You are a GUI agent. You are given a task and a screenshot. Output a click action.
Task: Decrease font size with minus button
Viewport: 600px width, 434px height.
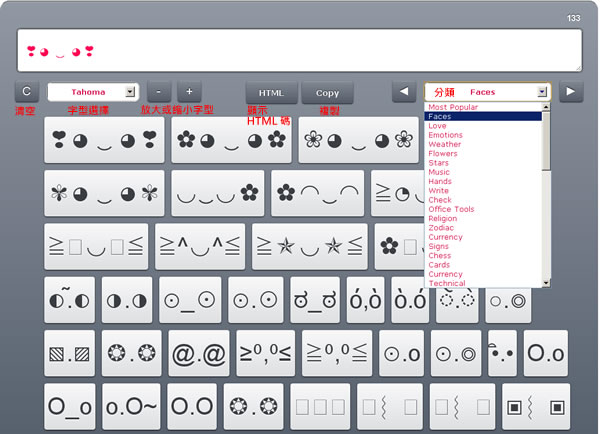tap(160, 91)
